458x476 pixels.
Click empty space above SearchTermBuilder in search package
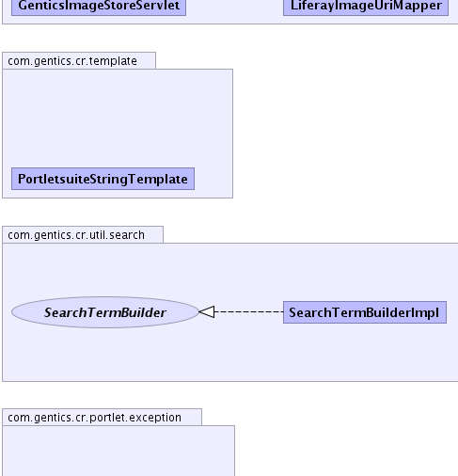pos(105,270)
